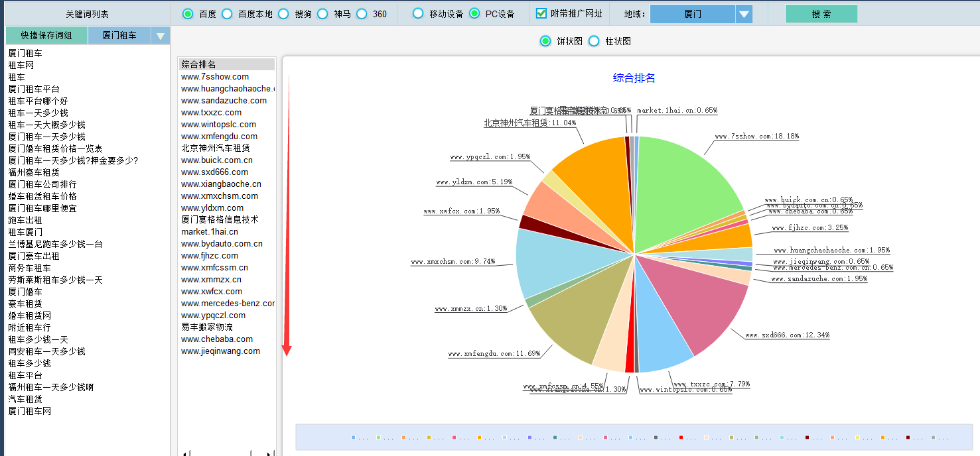Screen dimensions: 980x456
Task: Pick keyword 租车平台哪个好 from the list
Action: pyautogui.click(x=38, y=101)
